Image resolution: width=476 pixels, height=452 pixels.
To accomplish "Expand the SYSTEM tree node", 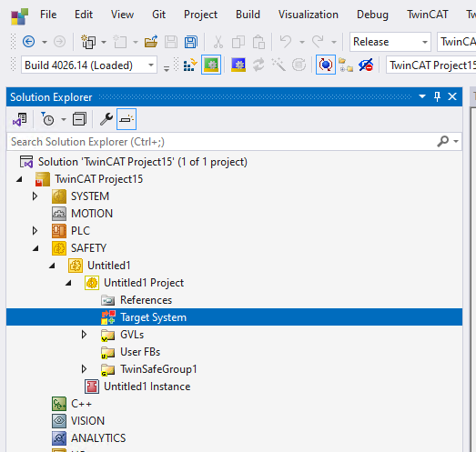I will point(35,196).
